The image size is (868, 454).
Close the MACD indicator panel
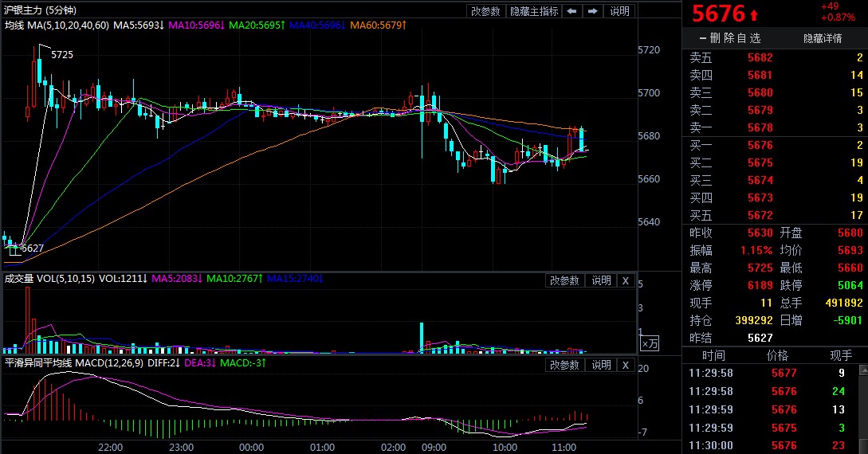[x=626, y=365]
